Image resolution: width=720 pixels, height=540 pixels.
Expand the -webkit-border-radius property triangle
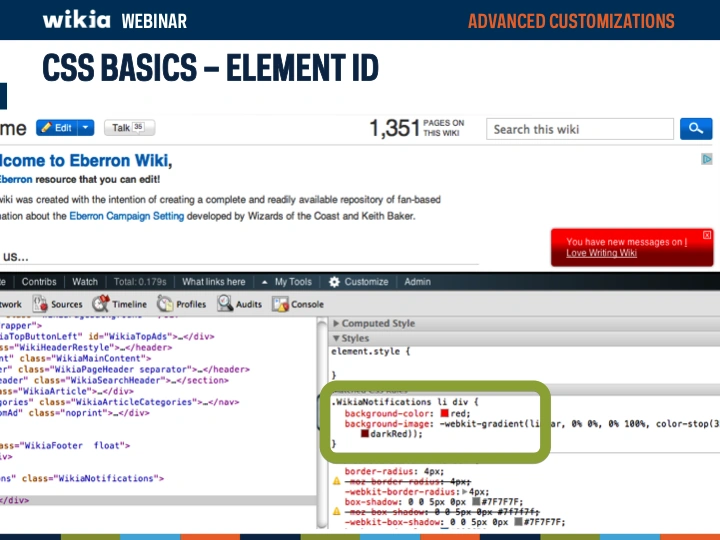[x=464, y=492]
